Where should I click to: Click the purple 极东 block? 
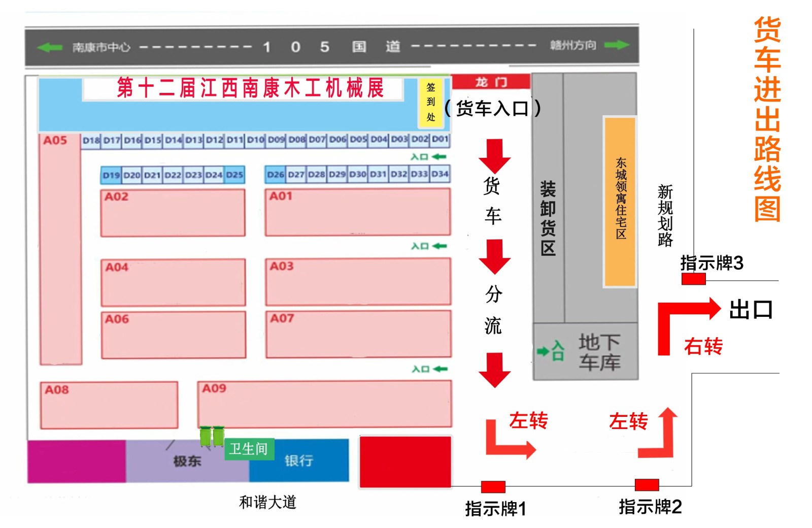(x=188, y=461)
